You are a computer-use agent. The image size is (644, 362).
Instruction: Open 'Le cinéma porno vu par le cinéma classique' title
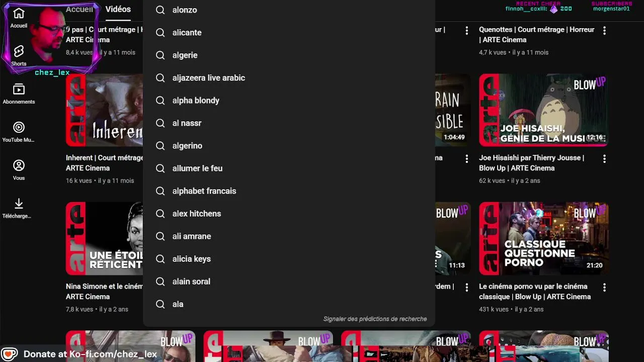click(535, 292)
